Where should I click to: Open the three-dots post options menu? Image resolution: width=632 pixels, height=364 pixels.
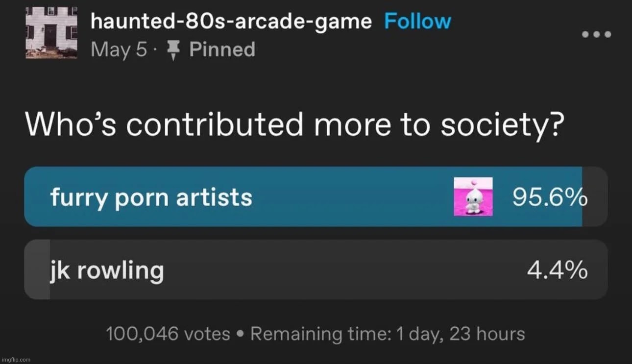597,34
